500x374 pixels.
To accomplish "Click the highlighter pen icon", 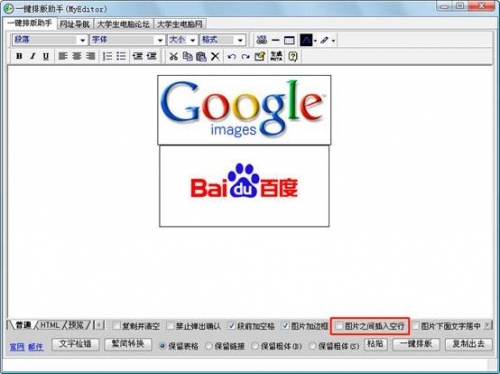I will [x=324, y=40].
